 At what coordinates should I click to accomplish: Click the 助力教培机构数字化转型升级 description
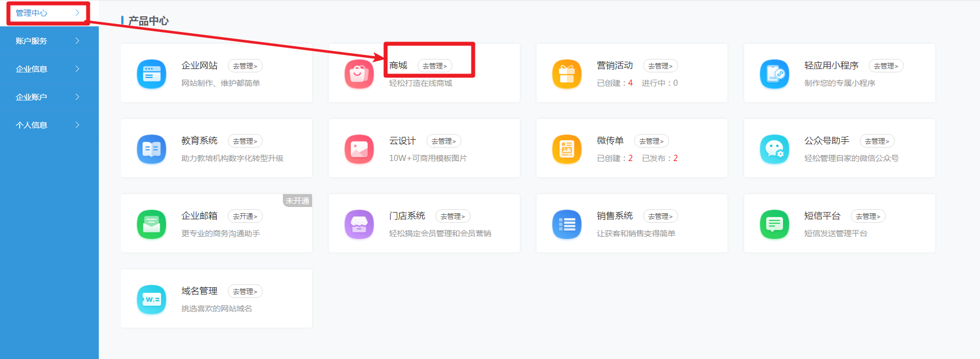[x=232, y=158]
